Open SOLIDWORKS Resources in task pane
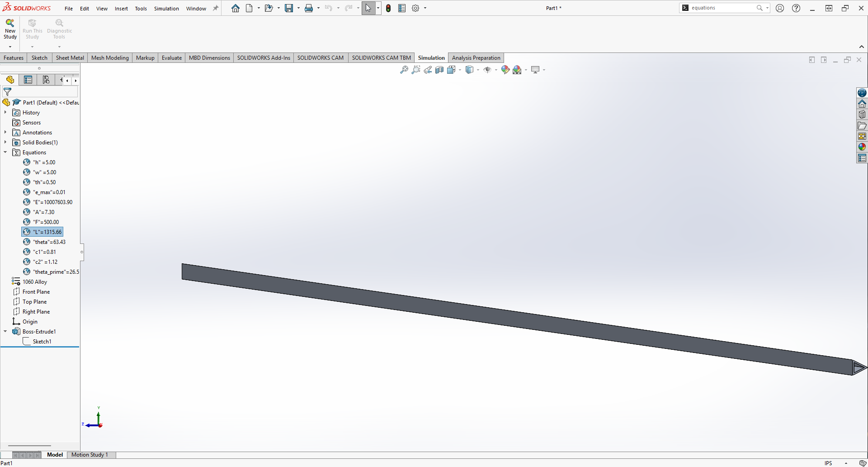868x467 pixels. click(862, 104)
